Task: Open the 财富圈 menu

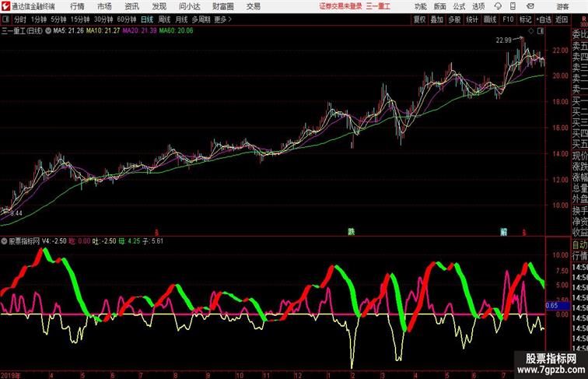Action: [x=222, y=6]
